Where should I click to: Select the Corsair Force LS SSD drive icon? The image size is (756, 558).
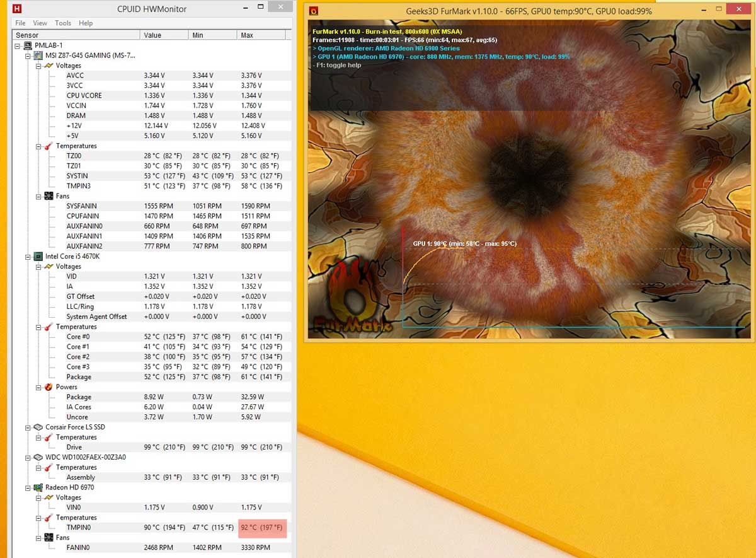click(38, 427)
